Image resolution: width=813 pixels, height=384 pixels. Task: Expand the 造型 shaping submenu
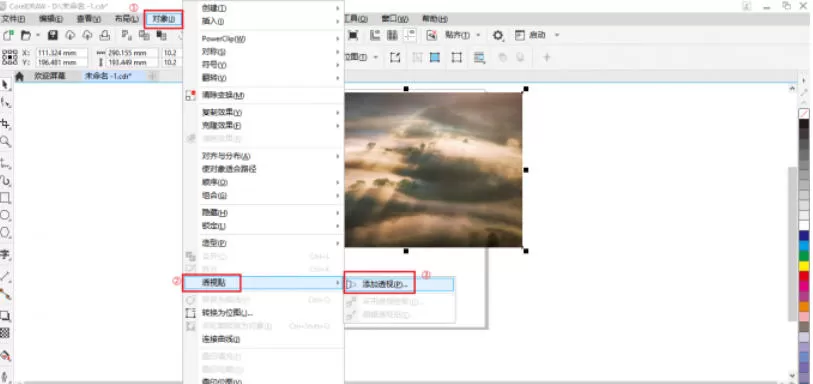pyautogui.click(x=264, y=243)
